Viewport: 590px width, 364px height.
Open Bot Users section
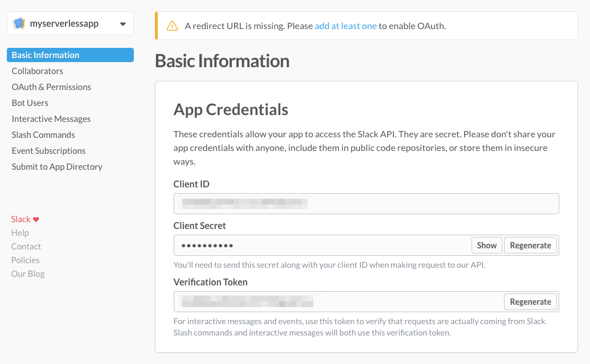30,103
